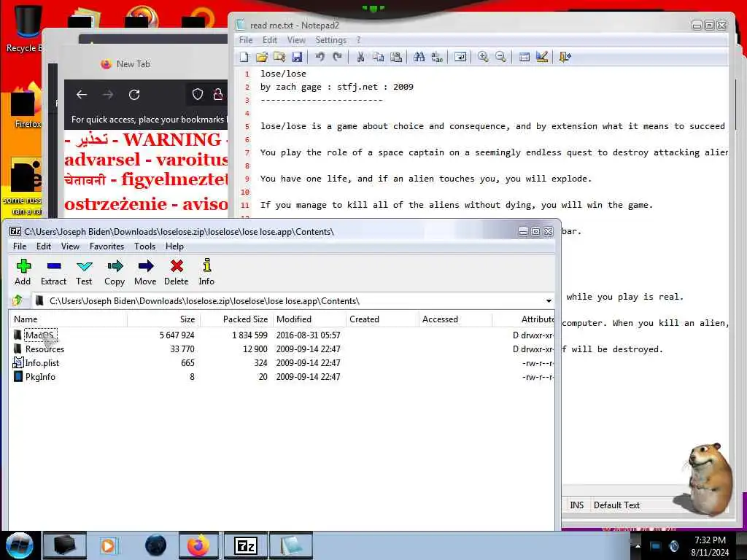Viewport: 747px width, 560px height.
Task: Show Info in 7-Zip toolbar
Action: click(x=206, y=273)
